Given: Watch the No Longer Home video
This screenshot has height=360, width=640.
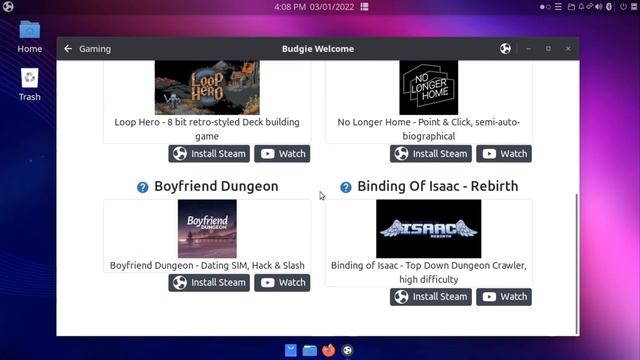Looking at the screenshot, I should [504, 154].
